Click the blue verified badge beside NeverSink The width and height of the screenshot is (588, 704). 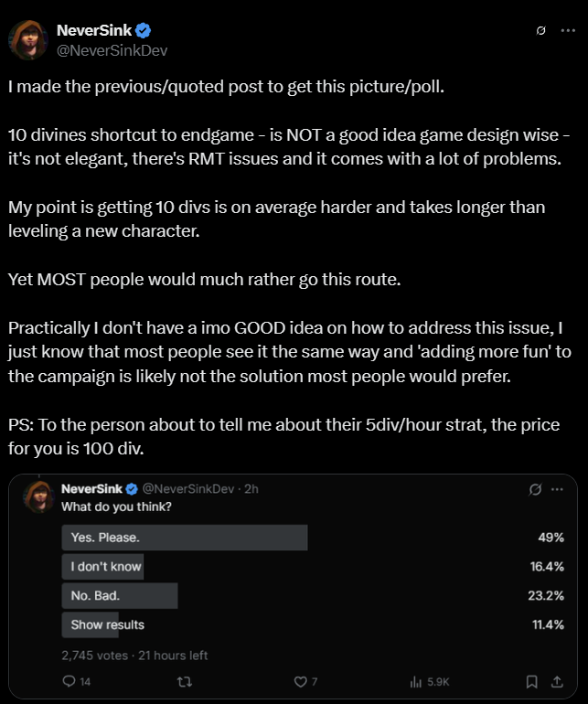(x=143, y=30)
